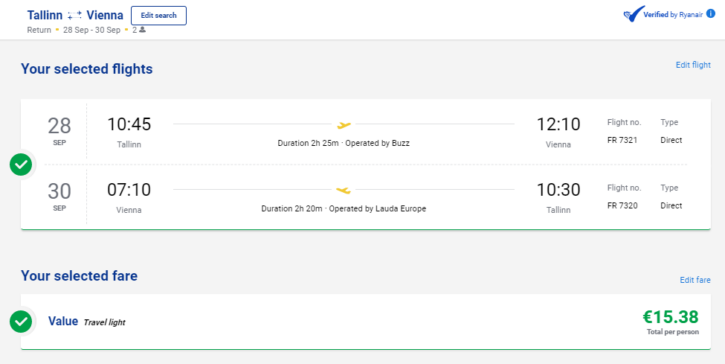Image resolution: width=725 pixels, height=364 pixels.
Task: Click the passengers person icon in header
Action: 142,30
